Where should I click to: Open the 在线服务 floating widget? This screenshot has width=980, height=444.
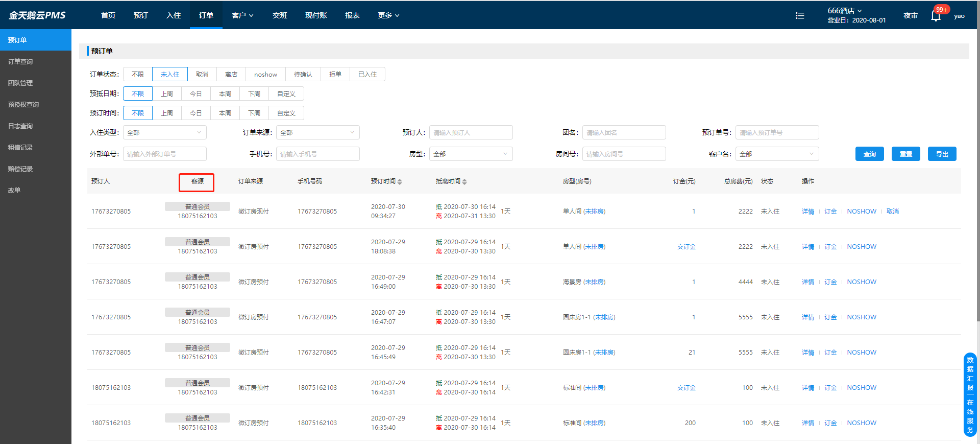tap(970, 416)
